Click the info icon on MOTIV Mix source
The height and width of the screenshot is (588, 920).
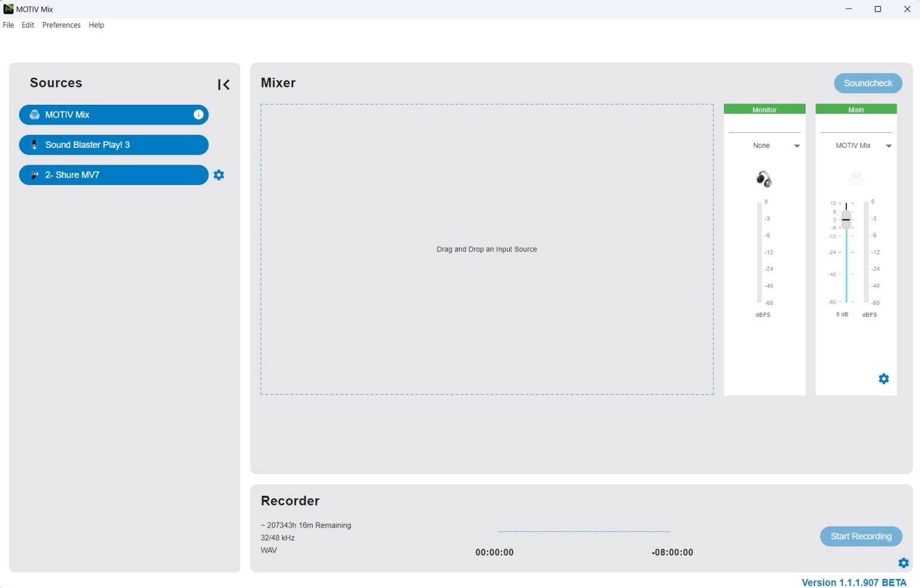click(x=198, y=114)
